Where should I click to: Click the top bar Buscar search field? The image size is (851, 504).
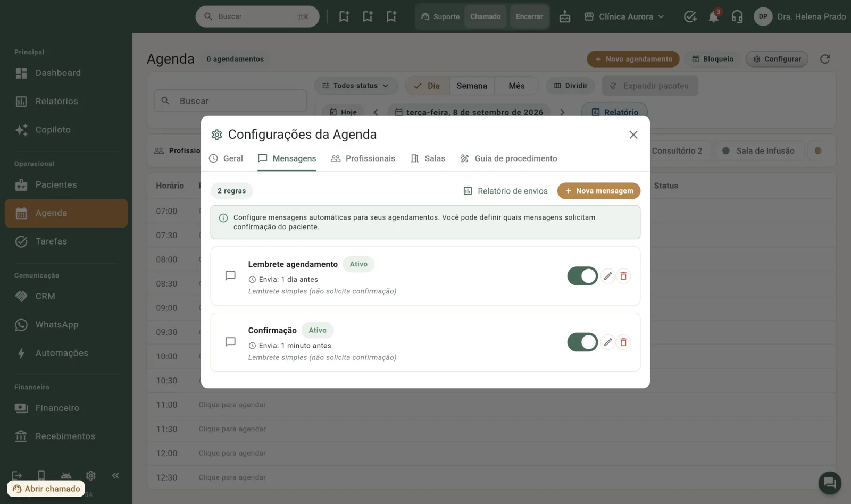[257, 16]
